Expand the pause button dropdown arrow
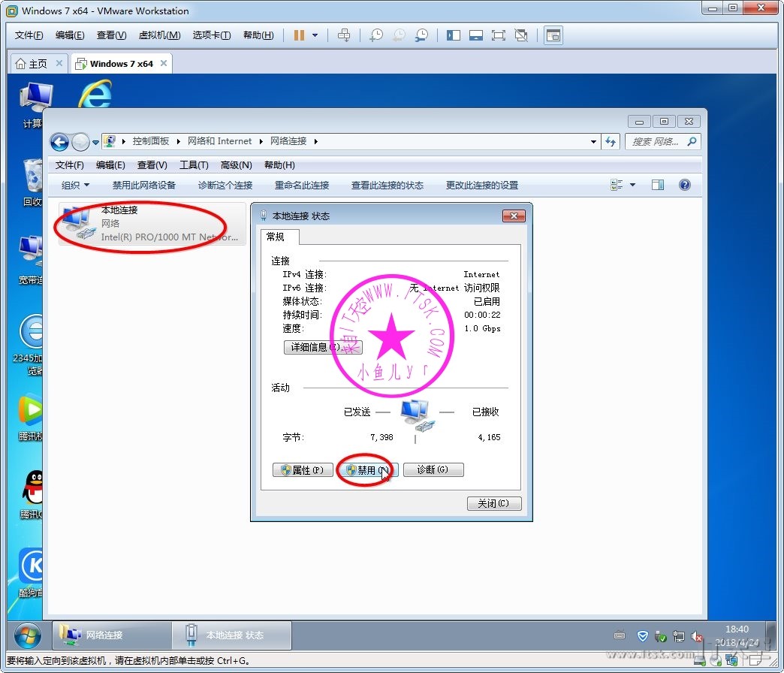 tap(315, 35)
